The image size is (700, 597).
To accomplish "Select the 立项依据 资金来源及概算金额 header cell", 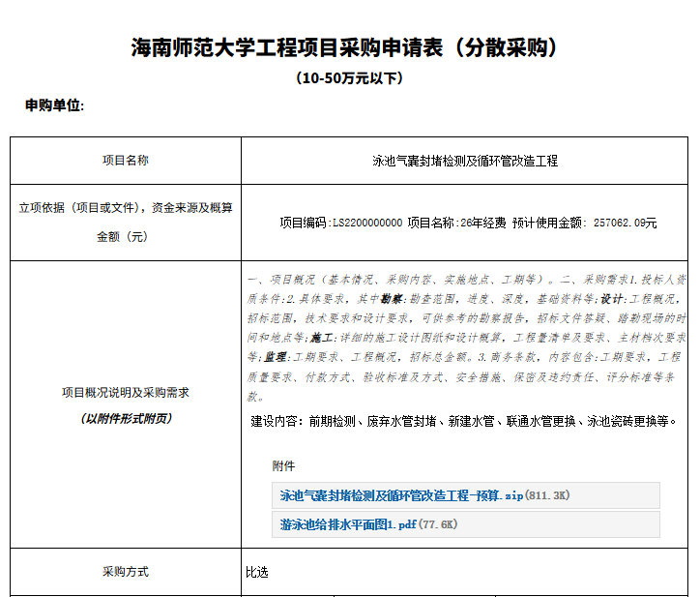I will tap(126, 222).
